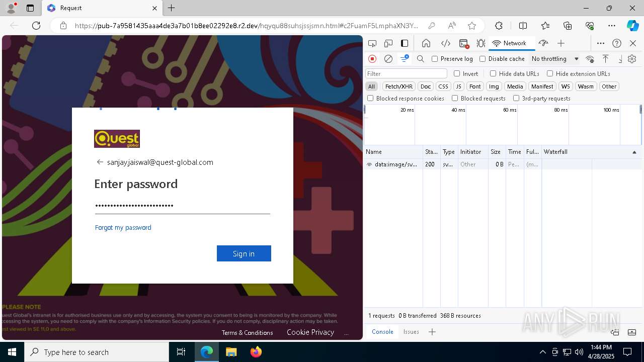Open the Sources debugger bug icon

click(481, 43)
